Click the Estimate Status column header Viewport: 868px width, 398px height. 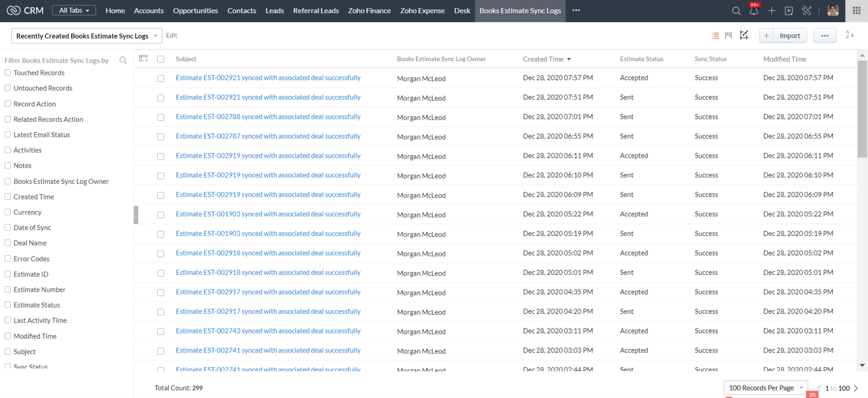[x=641, y=59]
